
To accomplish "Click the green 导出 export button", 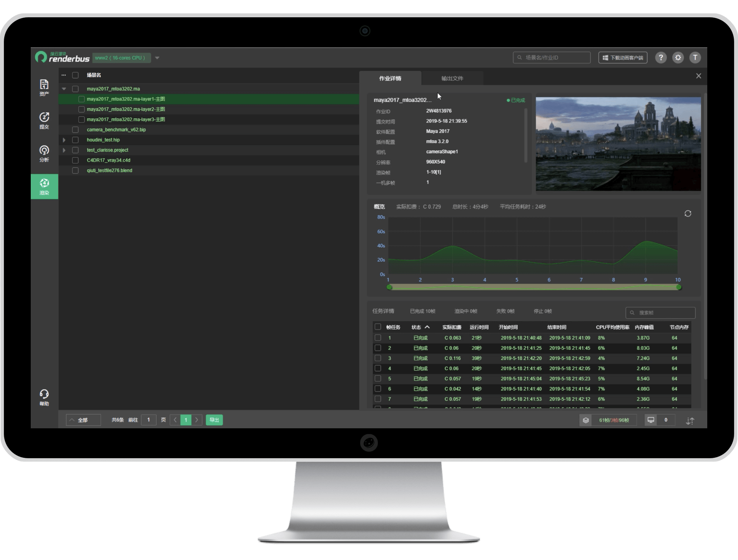I will pyautogui.click(x=214, y=420).
